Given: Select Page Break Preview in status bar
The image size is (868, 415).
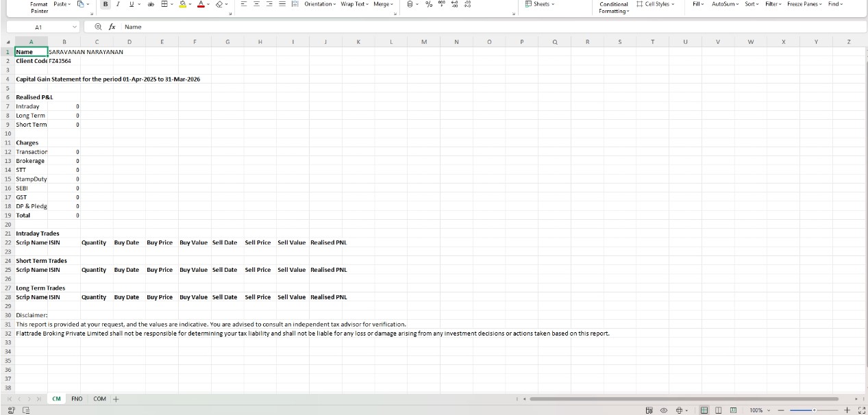Looking at the screenshot, I should click(x=733, y=410).
